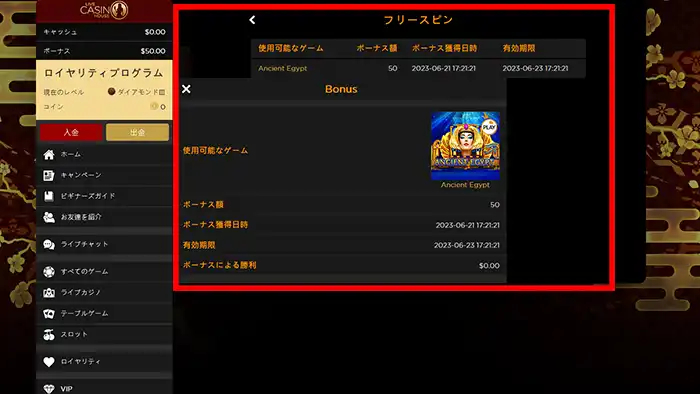Select the Slots cherry icon
This screenshot has width=700, height=394.
pos(49,335)
